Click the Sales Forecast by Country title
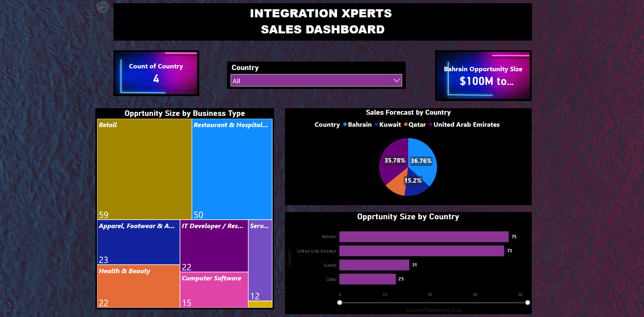This screenshot has height=317, width=644. tap(408, 113)
